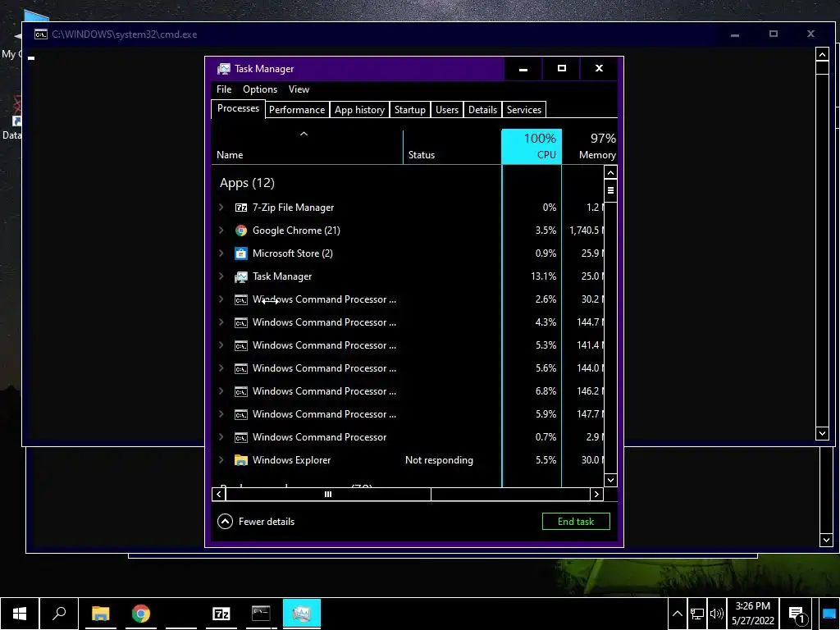Expand the Task Manager process entry
The height and width of the screenshot is (630, 840).
(x=221, y=276)
